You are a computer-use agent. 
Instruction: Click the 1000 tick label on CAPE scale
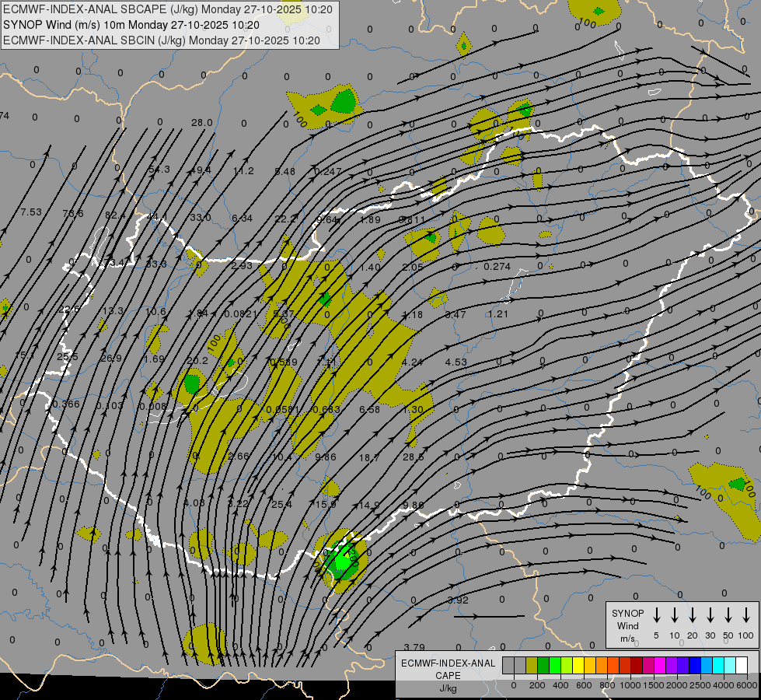point(630,685)
